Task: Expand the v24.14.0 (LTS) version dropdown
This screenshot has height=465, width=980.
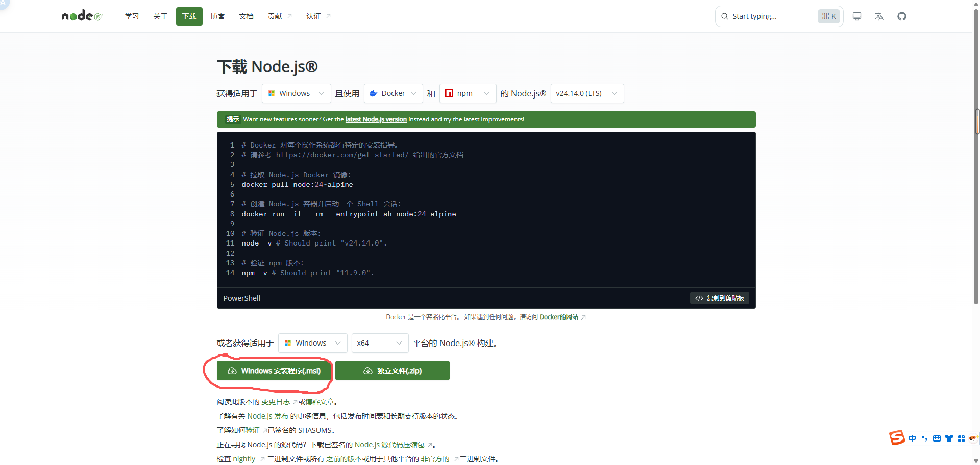Action: click(x=587, y=93)
